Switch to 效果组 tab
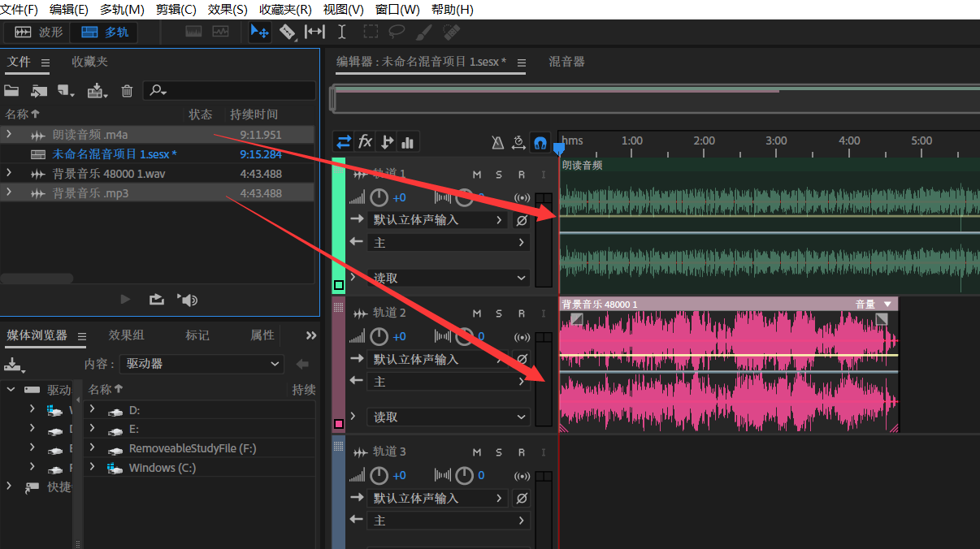 click(x=127, y=335)
